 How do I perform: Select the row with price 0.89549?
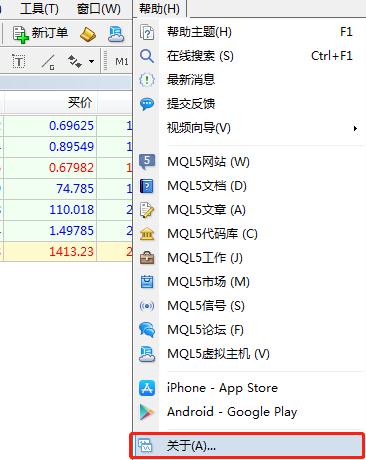click(x=66, y=147)
